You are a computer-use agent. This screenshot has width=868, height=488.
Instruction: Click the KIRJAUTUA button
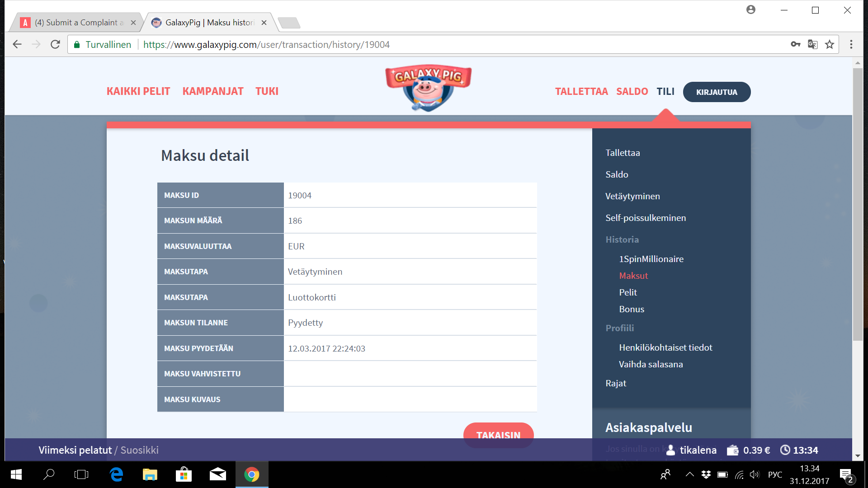pos(717,92)
